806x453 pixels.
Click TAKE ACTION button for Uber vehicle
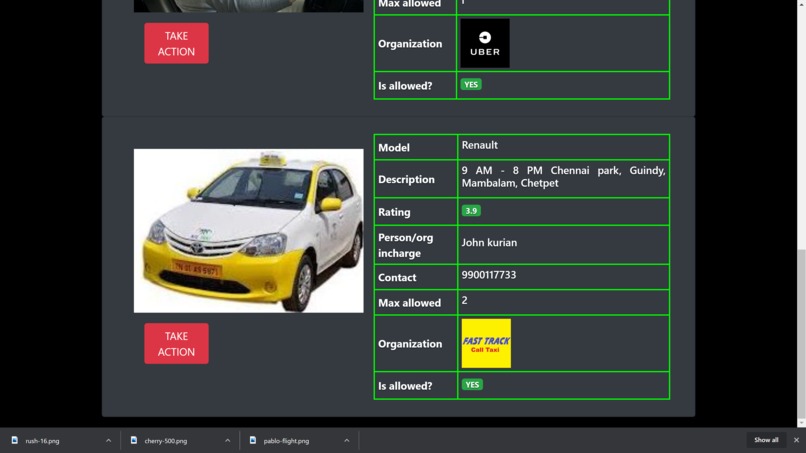click(x=176, y=43)
